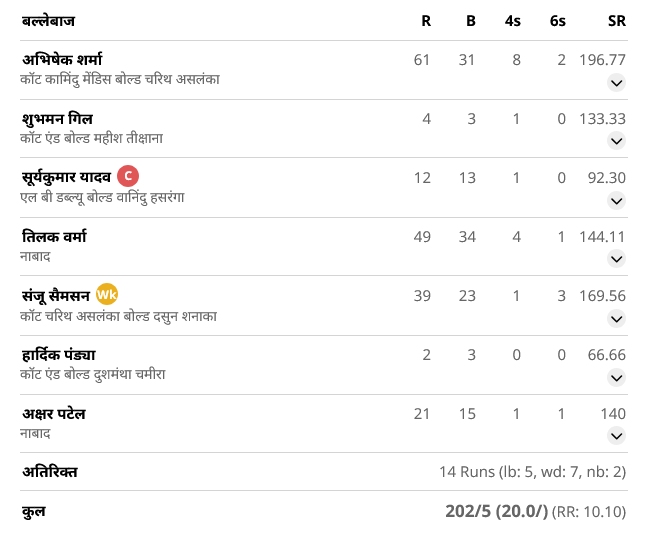The width and height of the screenshot is (648, 545).
Task: Open अक्षर पटेल player profile
Action: [x=53, y=413]
